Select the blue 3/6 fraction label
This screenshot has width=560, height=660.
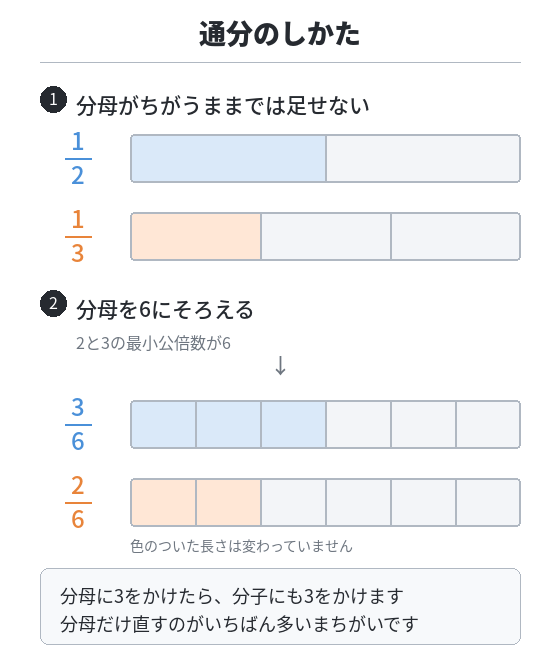coord(78,425)
